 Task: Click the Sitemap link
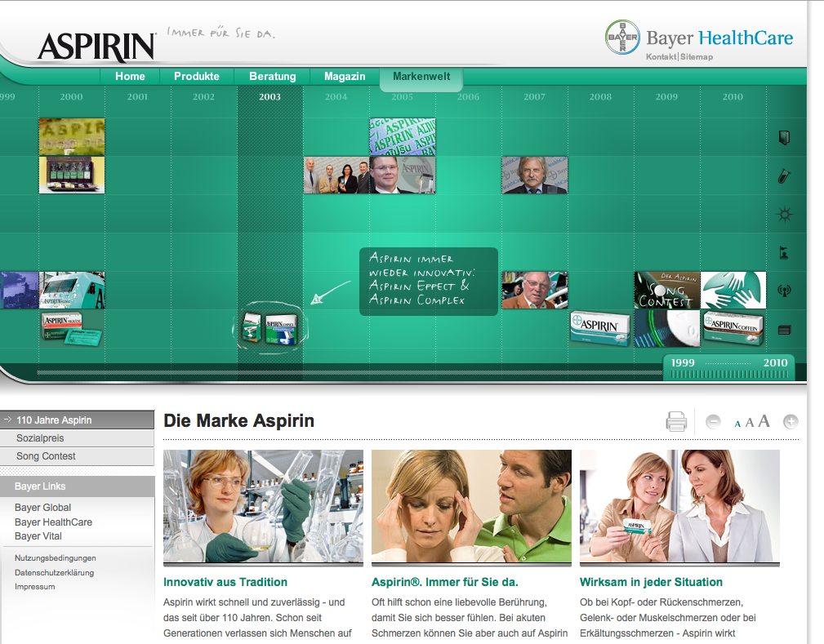pyautogui.click(x=697, y=57)
